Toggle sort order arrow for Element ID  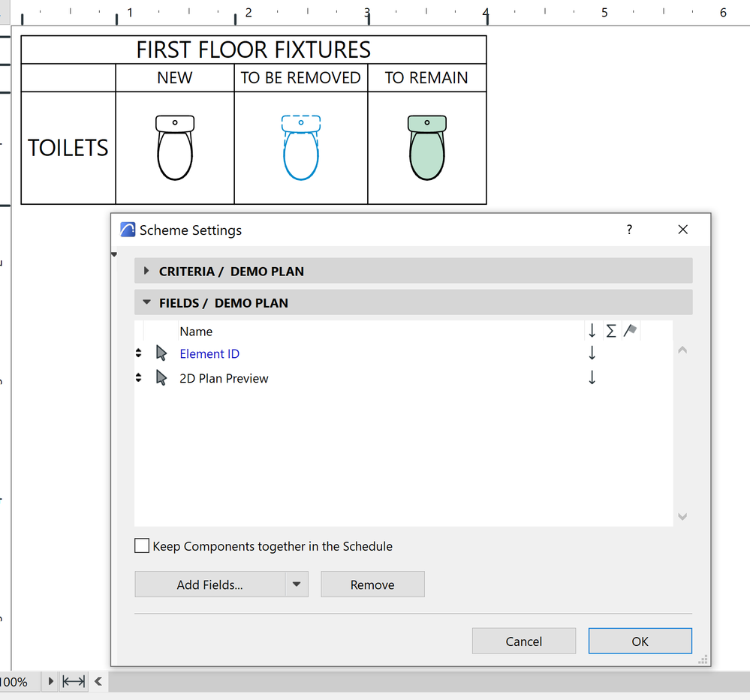click(x=592, y=353)
